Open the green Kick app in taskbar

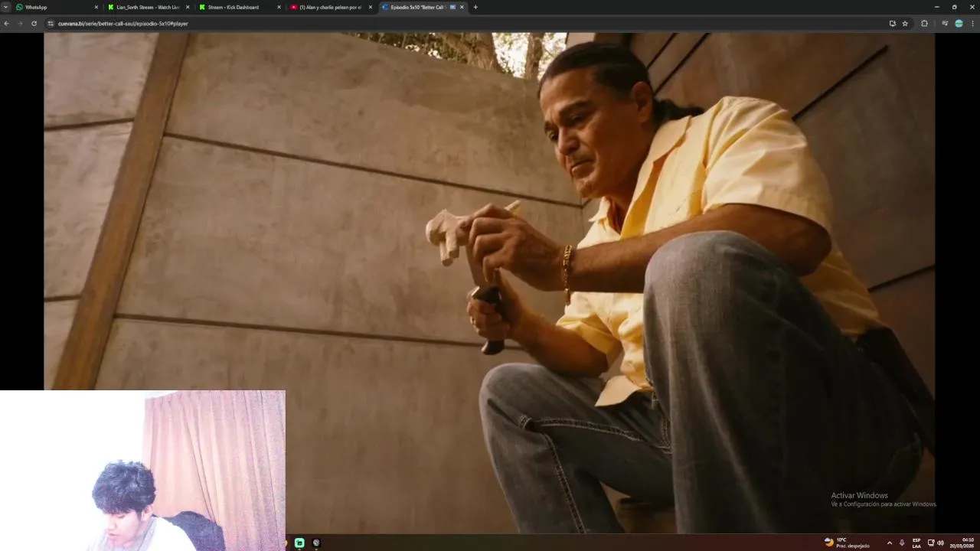tap(299, 543)
